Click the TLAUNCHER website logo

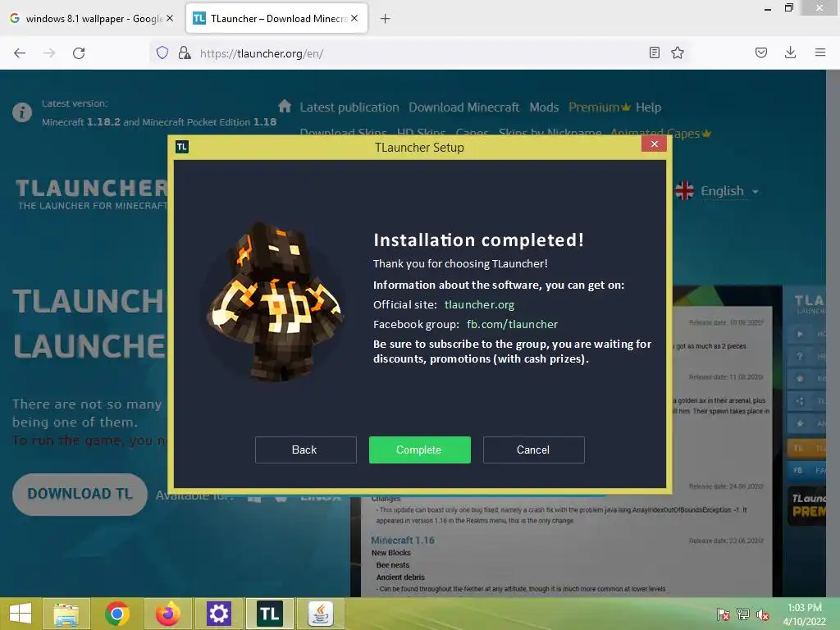tap(91, 194)
